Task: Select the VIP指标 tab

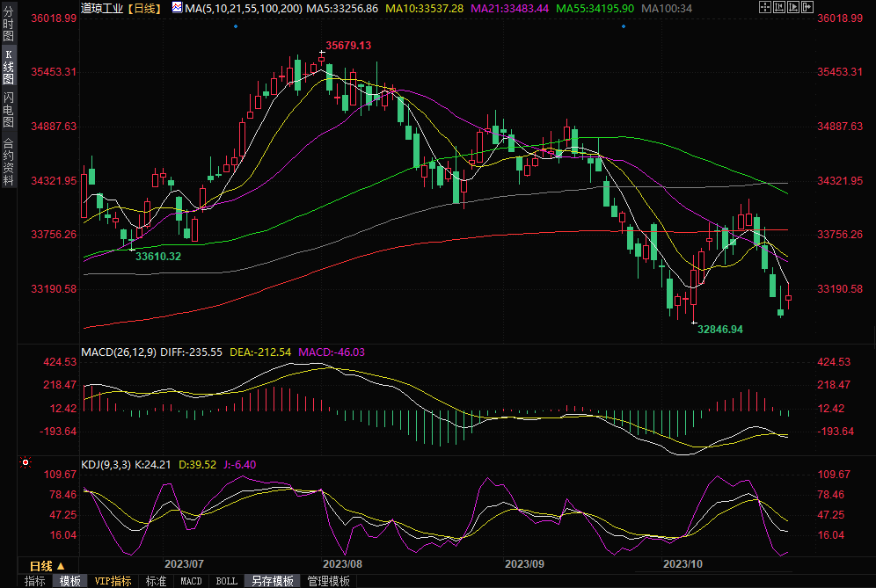Action: 113,581
